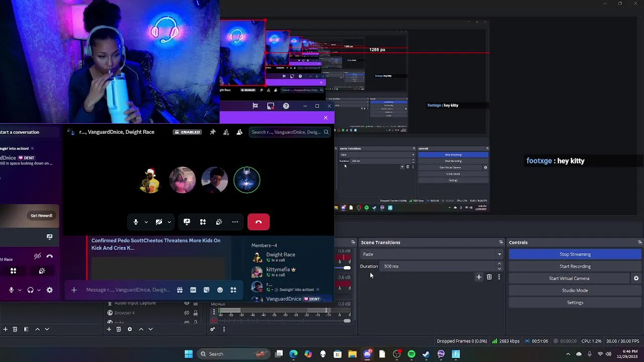Open gift icon in message bar

[x=180, y=290]
